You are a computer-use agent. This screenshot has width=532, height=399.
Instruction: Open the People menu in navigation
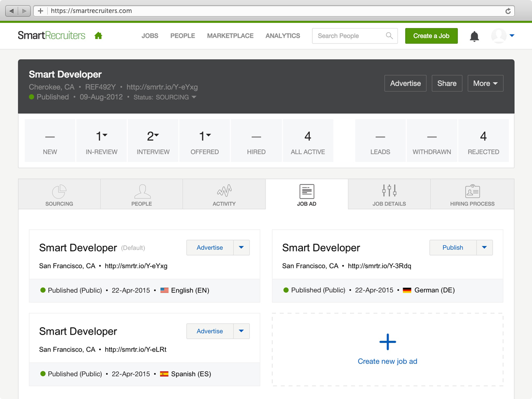[182, 36]
